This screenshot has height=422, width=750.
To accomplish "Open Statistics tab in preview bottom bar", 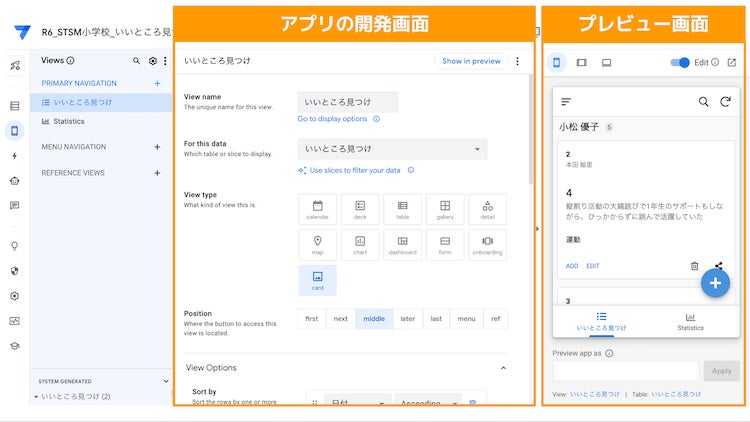I will click(x=690, y=322).
